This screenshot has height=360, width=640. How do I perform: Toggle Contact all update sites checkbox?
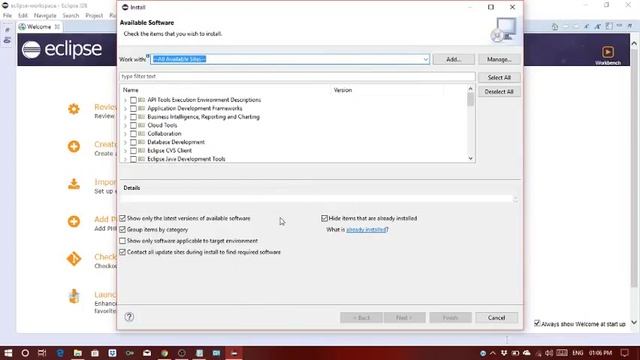[x=122, y=252]
